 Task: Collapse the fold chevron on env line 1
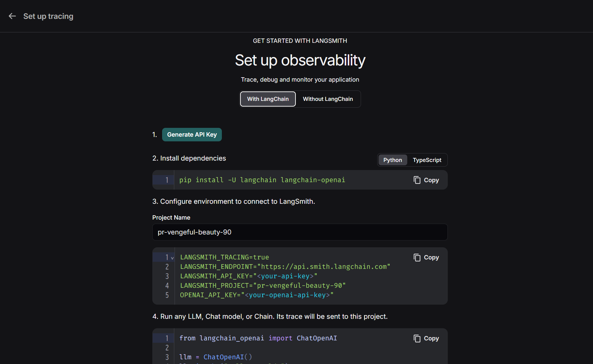(x=172, y=258)
